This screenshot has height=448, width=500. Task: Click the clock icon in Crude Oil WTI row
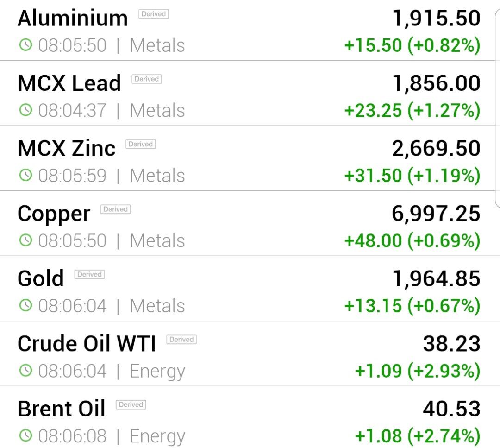(x=25, y=370)
